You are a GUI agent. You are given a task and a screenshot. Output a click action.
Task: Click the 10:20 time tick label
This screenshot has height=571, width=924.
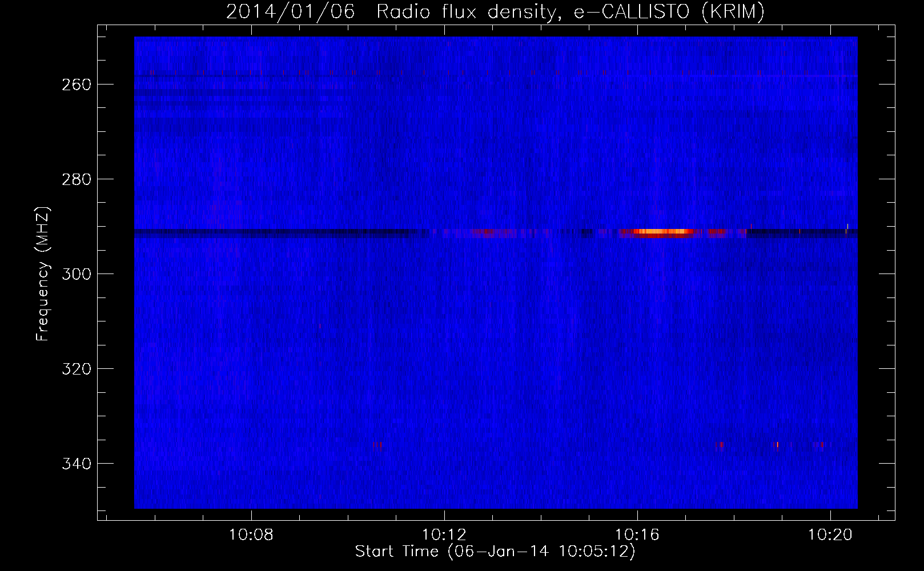click(830, 535)
